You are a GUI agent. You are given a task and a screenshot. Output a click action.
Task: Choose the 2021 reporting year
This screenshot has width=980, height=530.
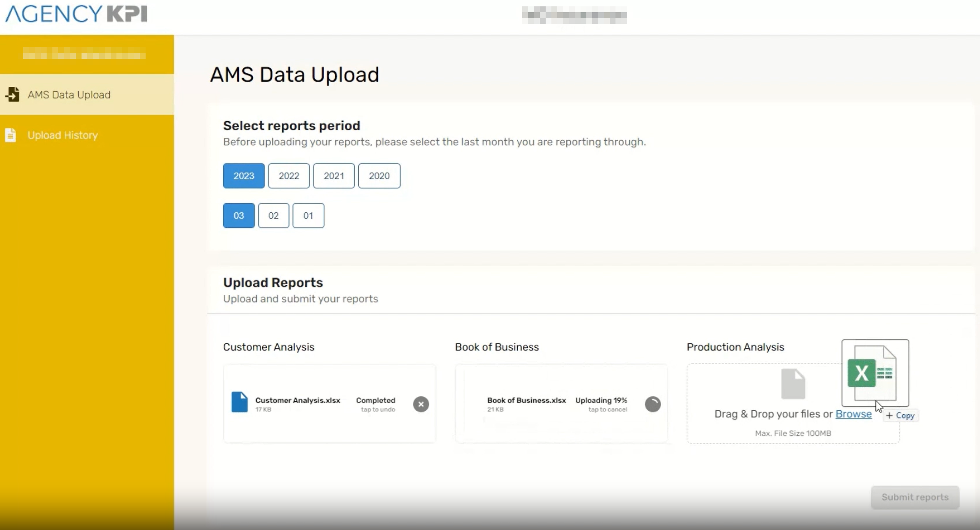334,176
